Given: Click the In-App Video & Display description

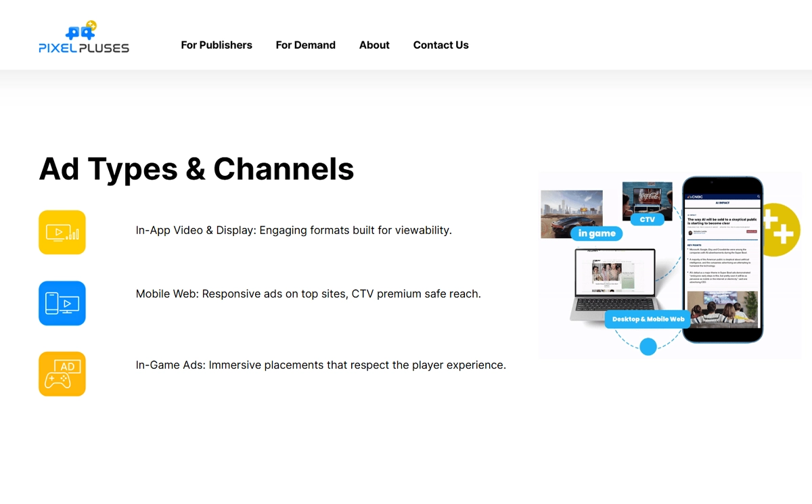Looking at the screenshot, I should pyautogui.click(x=293, y=230).
